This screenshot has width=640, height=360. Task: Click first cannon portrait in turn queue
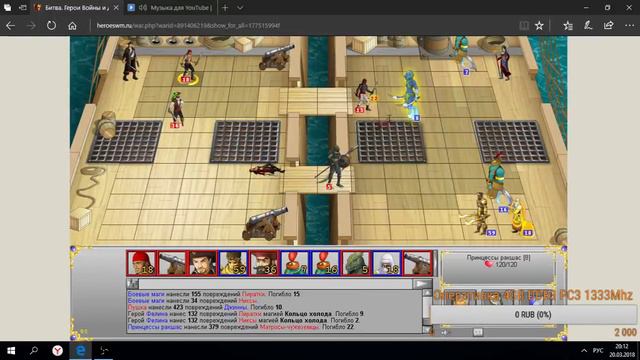point(172,263)
